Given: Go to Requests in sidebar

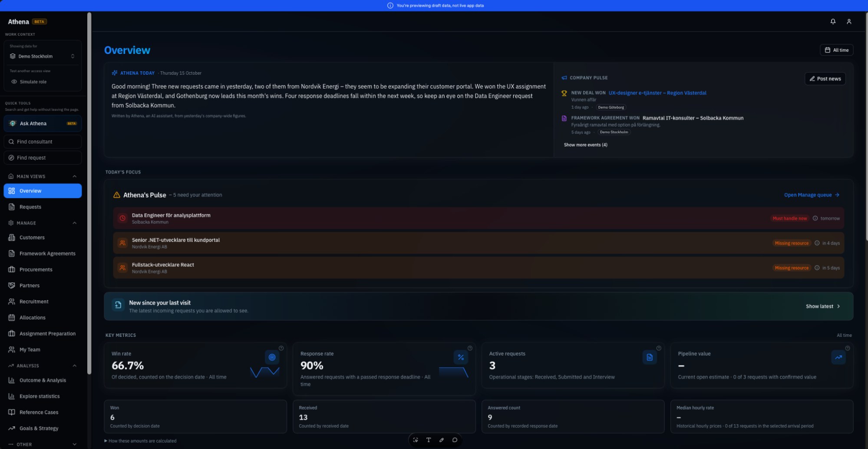Looking at the screenshot, I should 43,207.
